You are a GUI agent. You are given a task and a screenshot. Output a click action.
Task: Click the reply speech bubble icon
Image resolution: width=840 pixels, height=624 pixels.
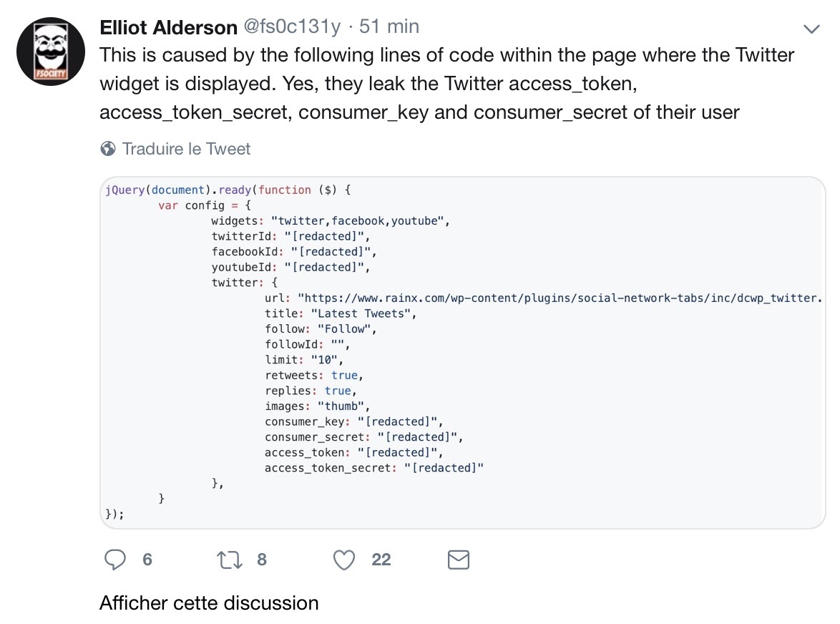tap(115, 560)
